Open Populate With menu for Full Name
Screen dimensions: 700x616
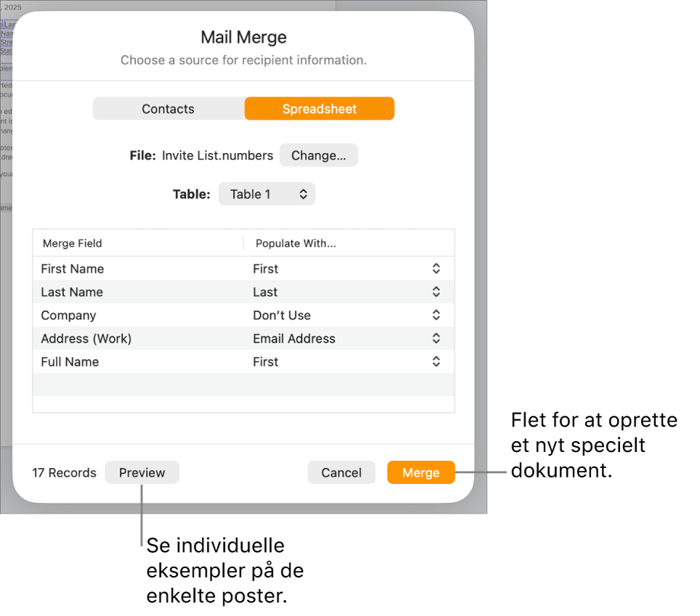click(436, 361)
